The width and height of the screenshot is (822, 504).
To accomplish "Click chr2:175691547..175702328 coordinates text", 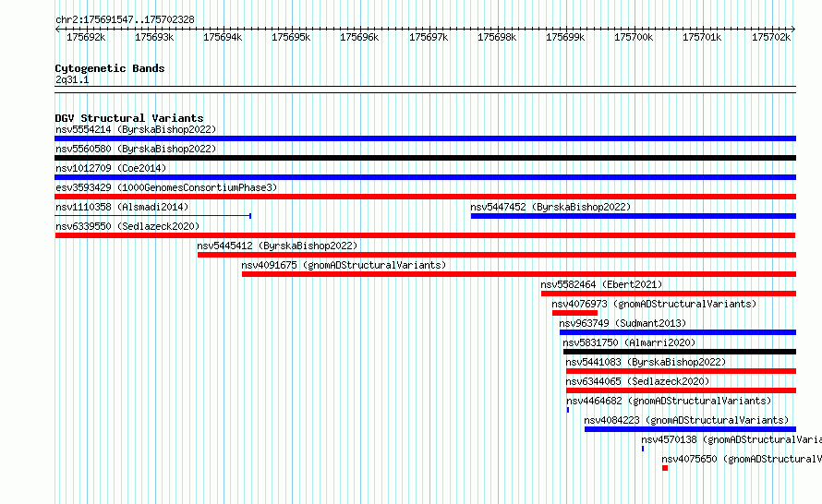I will (125, 19).
